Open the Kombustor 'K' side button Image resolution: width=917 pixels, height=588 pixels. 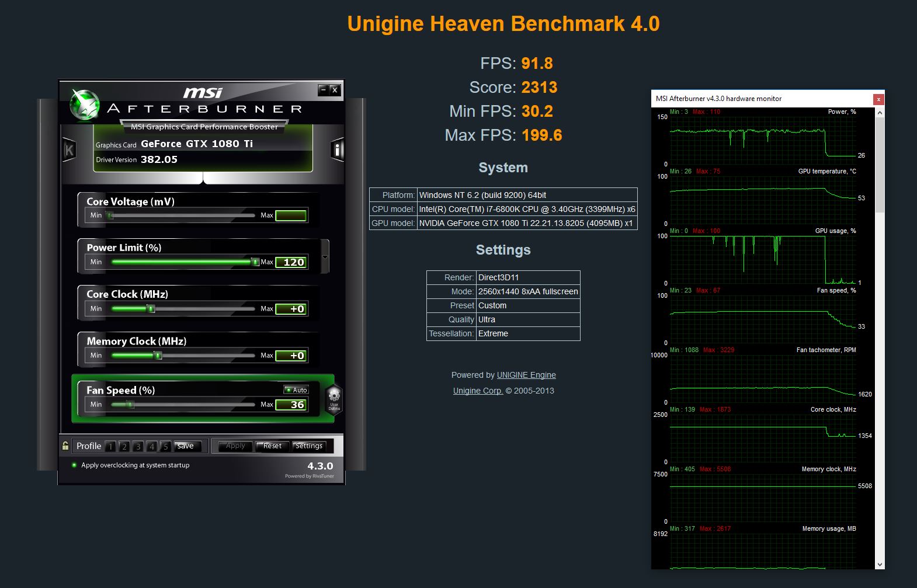click(69, 151)
